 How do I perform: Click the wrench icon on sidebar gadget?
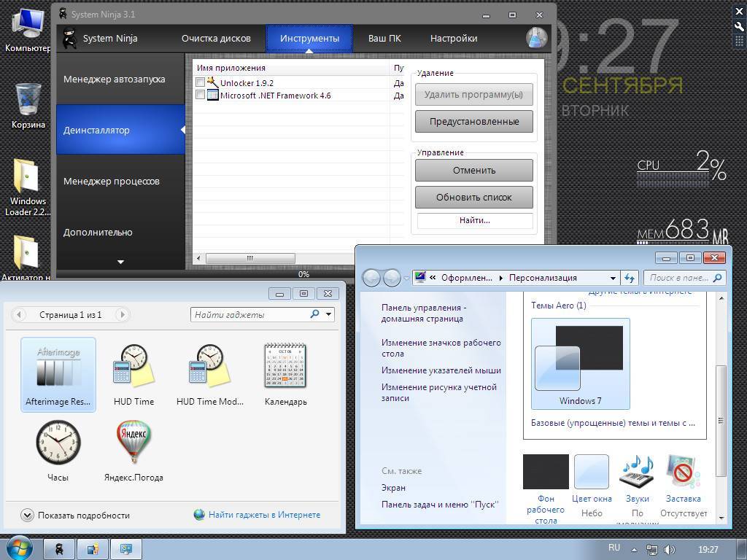[740, 27]
